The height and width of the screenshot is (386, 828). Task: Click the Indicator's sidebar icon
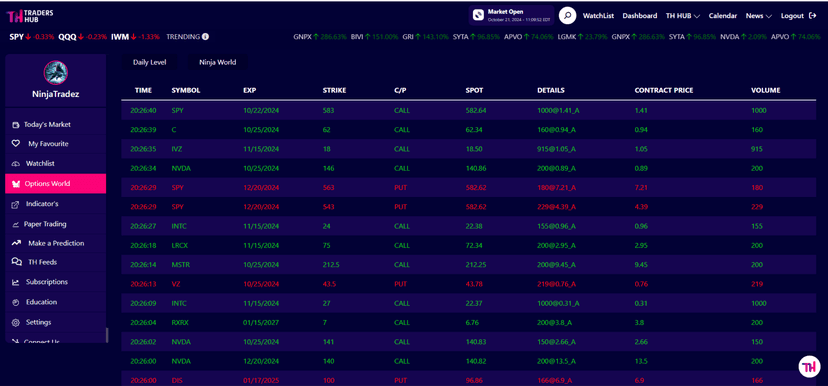[x=16, y=204]
